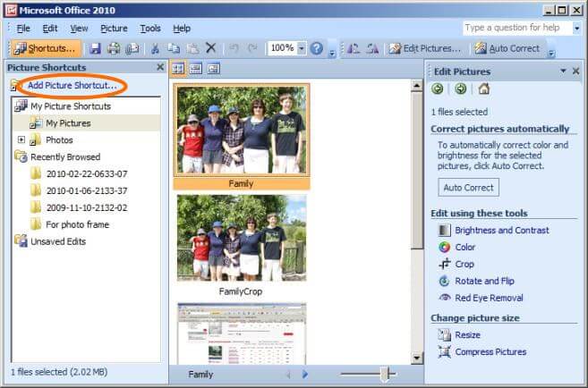Open the Edit Pictures pane title dropdown arrow
The image size is (588, 388).
[563, 71]
